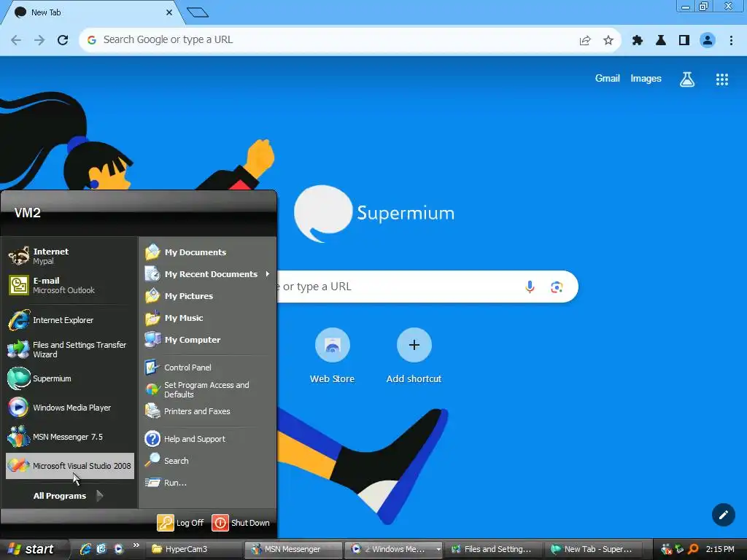747x560 pixels.
Task: Open Help and Support
Action: click(208, 438)
